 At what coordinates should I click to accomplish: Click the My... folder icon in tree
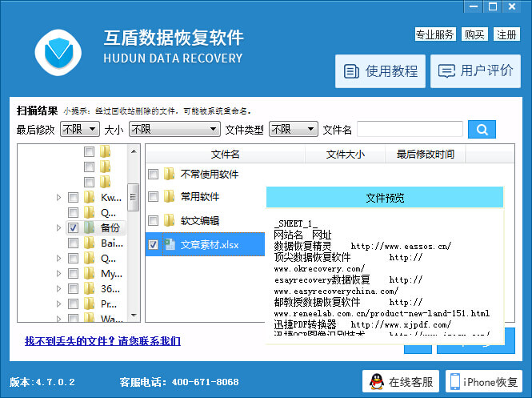[89, 273]
